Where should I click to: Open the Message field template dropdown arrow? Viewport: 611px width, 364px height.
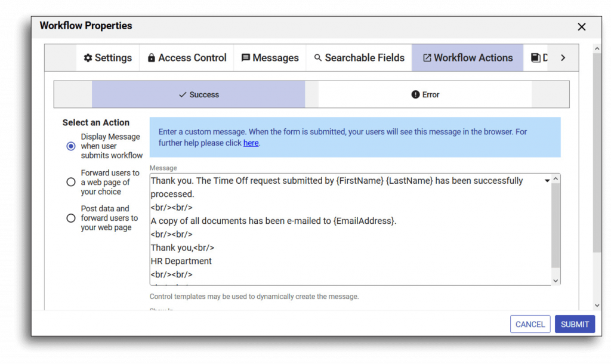click(x=547, y=180)
